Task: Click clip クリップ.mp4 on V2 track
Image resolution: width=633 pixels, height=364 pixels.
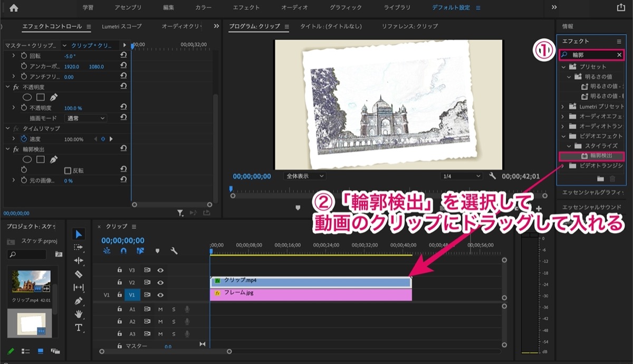Action: 310,282
